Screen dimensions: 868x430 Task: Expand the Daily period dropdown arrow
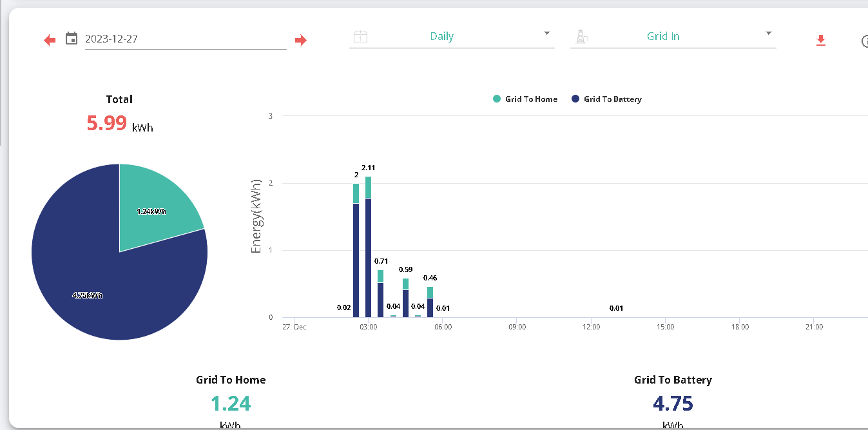[x=547, y=33]
